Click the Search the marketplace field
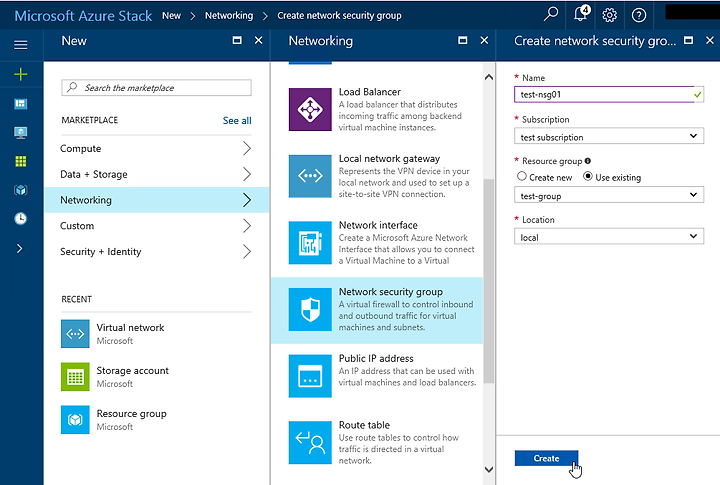Image resolution: width=720 pixels, height=485 pixels. point(156,88)
